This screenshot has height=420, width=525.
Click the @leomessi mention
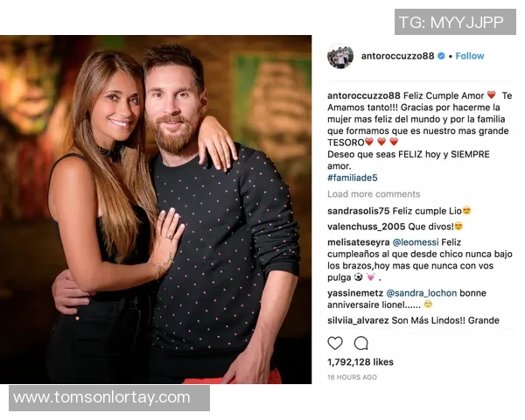pos(415,242)
